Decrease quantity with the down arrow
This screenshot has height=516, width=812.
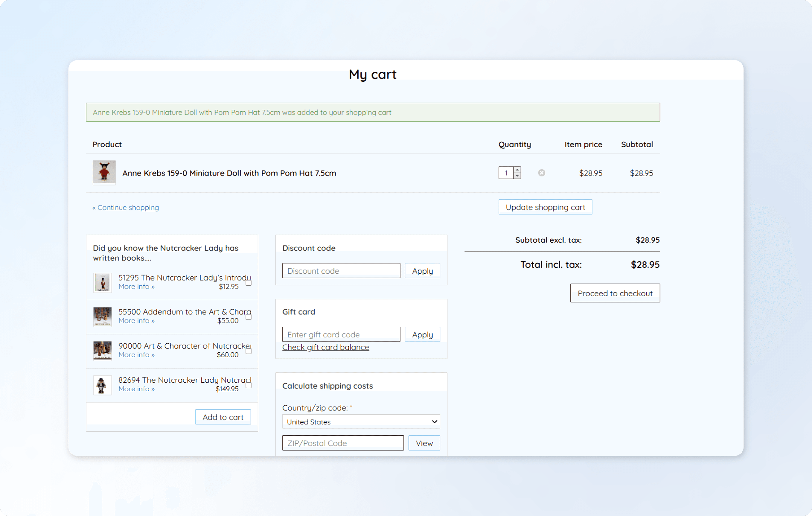point(517,176)
